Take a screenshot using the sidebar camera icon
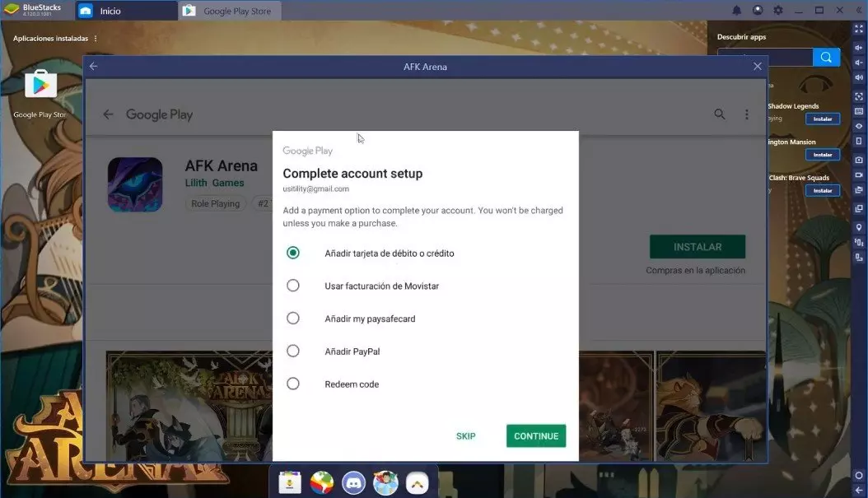Screen dimensions: 868x498 [x=859, y=159]
